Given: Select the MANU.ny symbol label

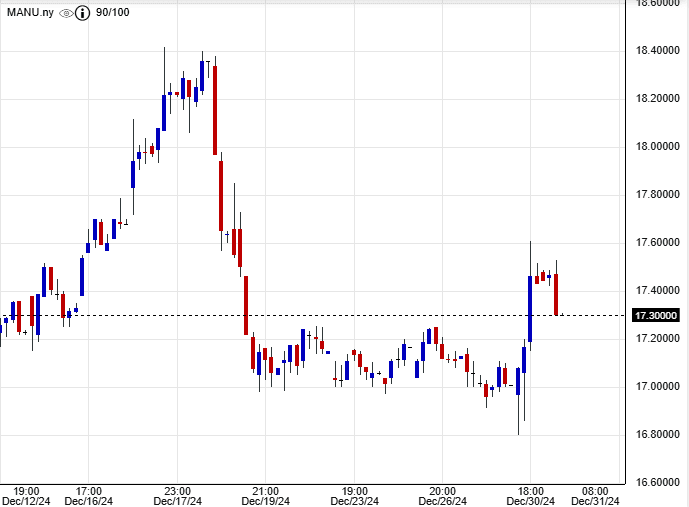Looking at the screenshot, I should (30, 13).
